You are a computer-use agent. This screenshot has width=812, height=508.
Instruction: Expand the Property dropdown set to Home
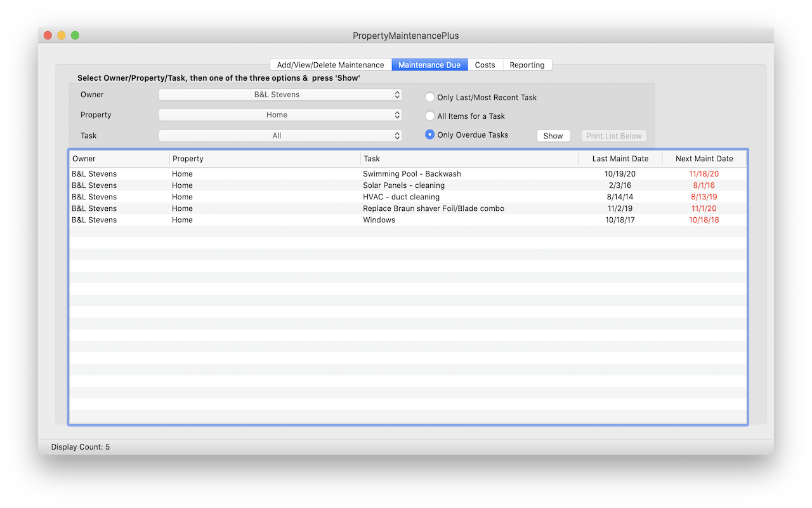[280, 115]
